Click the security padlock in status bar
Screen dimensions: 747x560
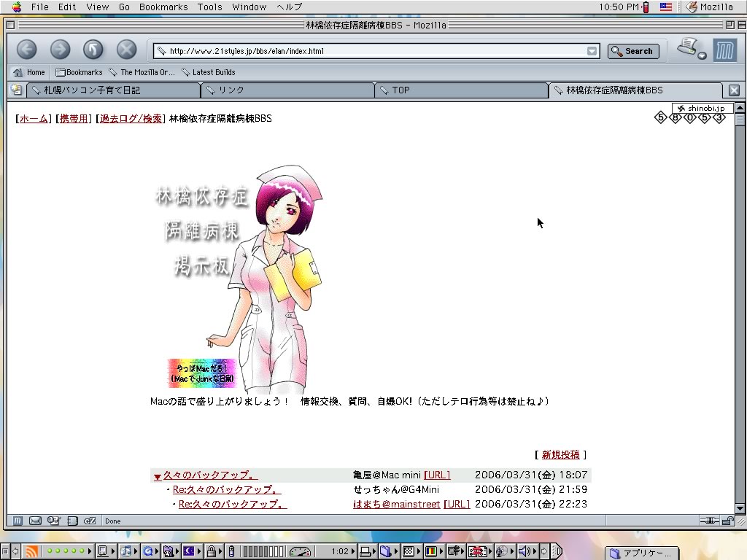[727, 521]
